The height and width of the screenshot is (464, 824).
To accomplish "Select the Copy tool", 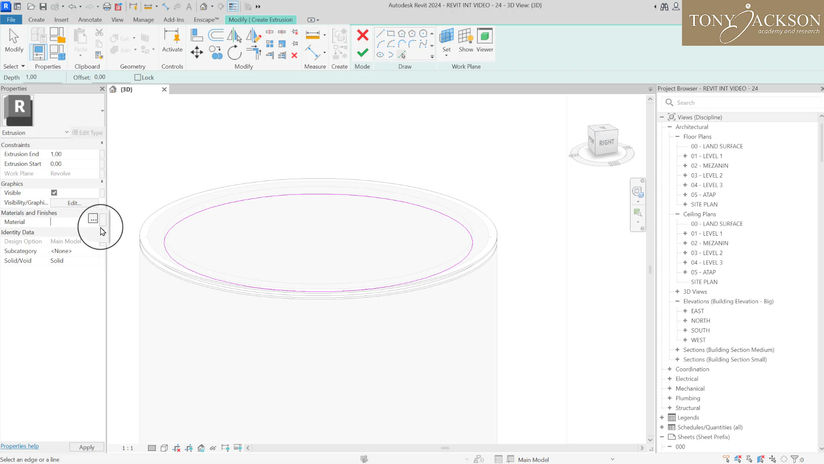I will pyautogui.click(x=215, y=52).
